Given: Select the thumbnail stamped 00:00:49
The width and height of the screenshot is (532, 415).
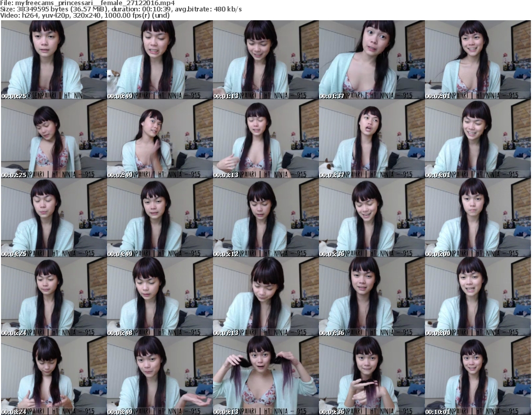Looking at the screenshot, I should click(x=160, y=60).
